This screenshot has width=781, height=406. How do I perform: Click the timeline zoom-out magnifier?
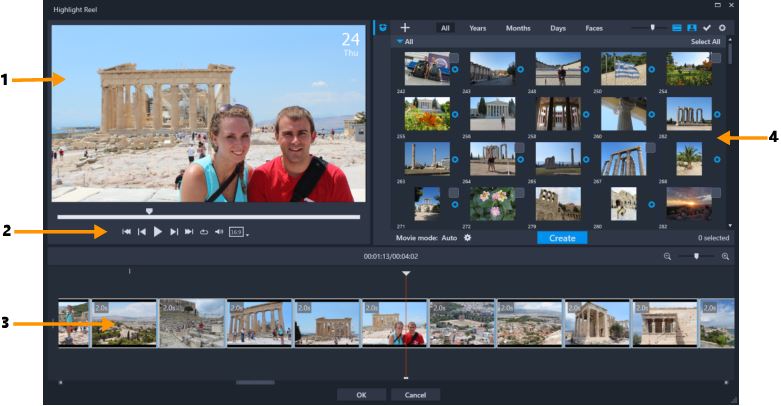pyautogui.click(x=667, y=257)
